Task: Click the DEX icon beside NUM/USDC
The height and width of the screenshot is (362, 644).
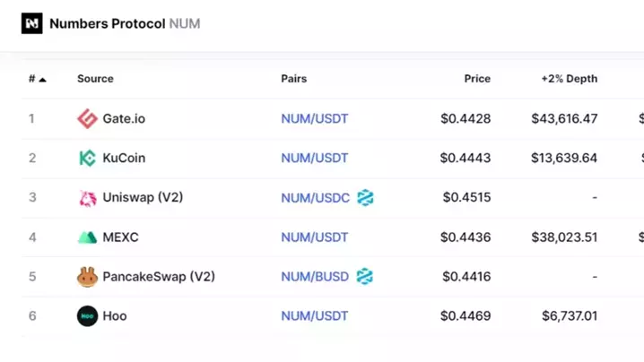Action: 365,198
